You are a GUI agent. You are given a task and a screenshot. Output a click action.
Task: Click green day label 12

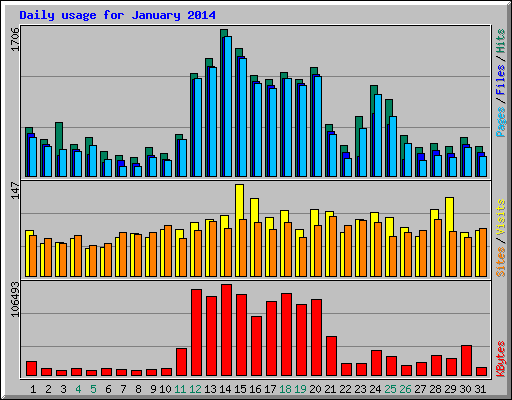pos(195,389)
